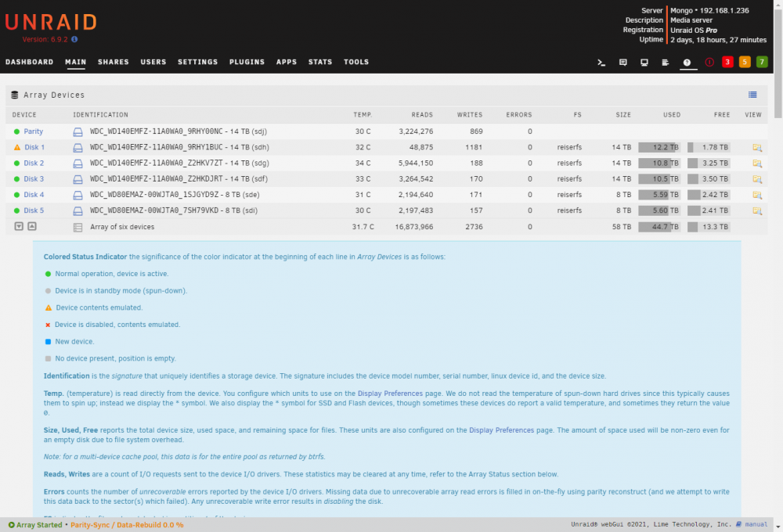The image size is (783, 532).
Task: Open the Disk 1 device link
Action: [x=35, y=147]
